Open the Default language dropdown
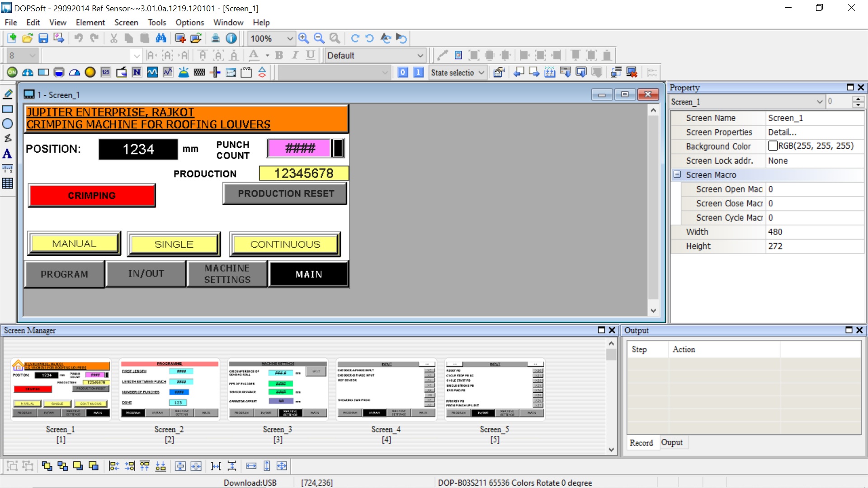The image size is (868, 488). (x=420, y=56)
